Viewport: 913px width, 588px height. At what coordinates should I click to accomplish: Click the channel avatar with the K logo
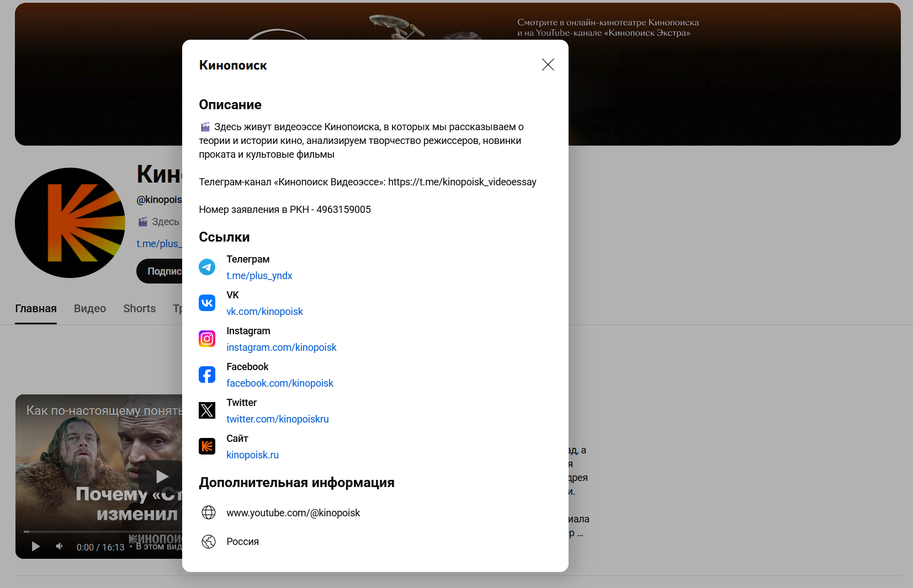(70, 223)
